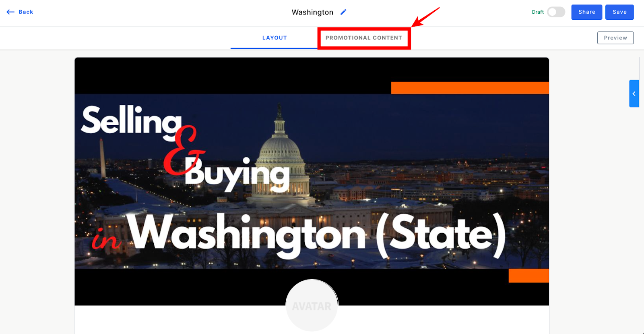Viewport: 644px width, 334px height.
Task: Toggle the Draft publish switch
Action: tap(556, 12)
